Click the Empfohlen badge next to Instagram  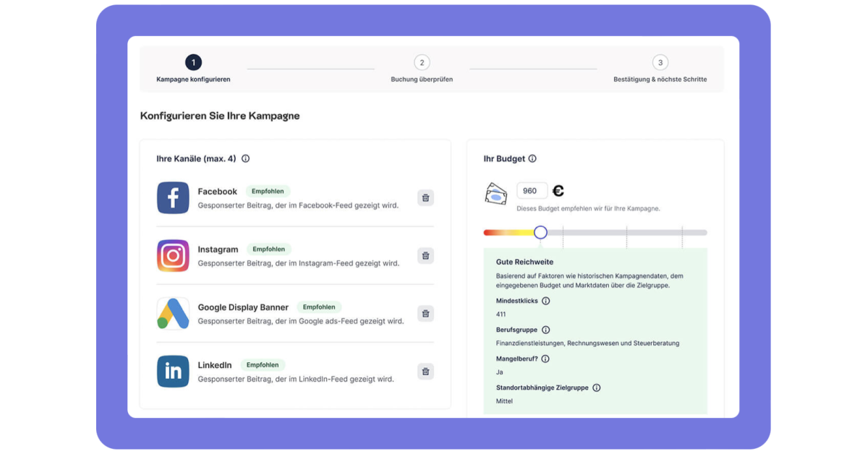(268, 249)
